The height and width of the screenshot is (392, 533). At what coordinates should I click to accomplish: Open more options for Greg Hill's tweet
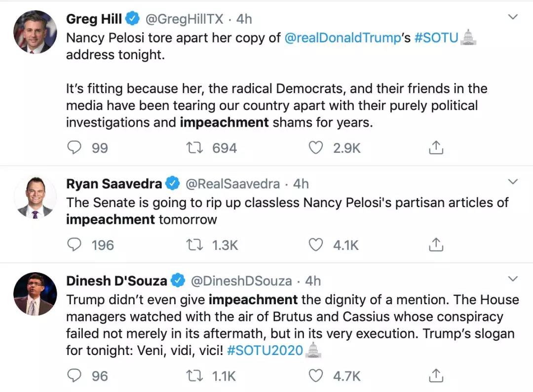pyautogui.click(x=513, y=17)
